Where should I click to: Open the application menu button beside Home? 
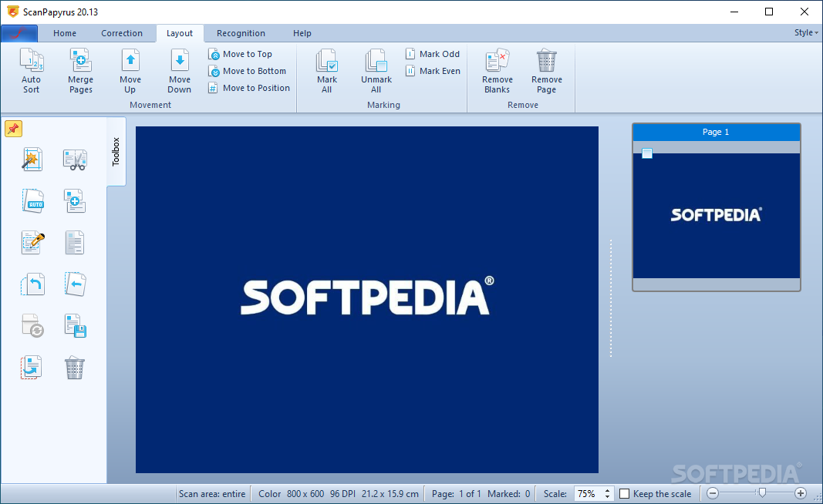coord(19,33)
